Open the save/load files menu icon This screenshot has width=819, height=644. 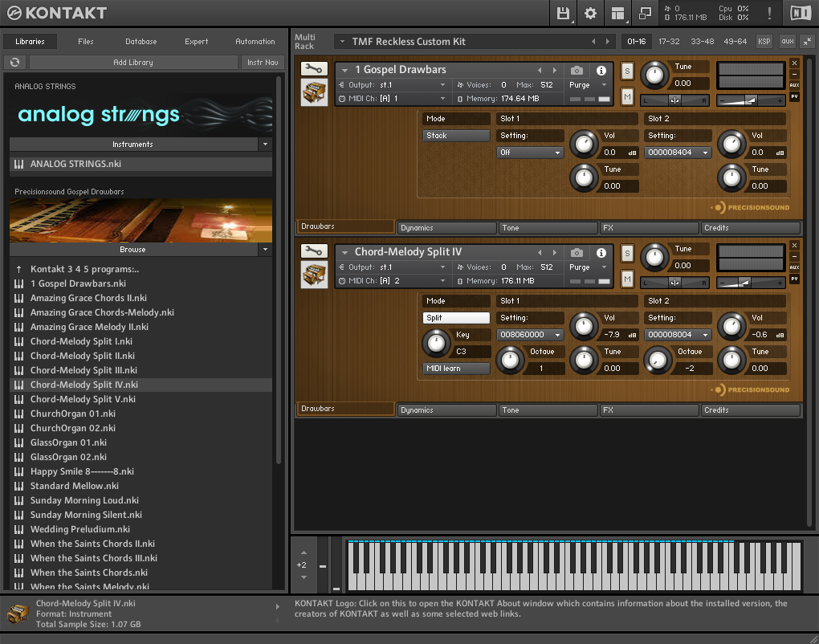pos(563,13)
